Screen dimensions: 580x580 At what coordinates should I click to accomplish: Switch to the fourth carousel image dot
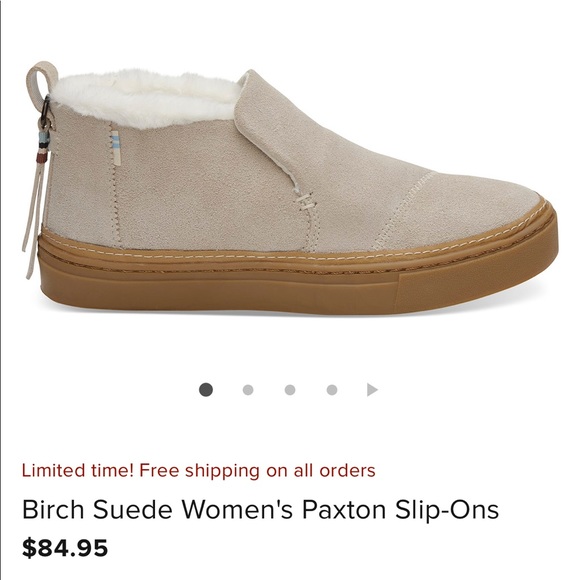click(332, 390)
